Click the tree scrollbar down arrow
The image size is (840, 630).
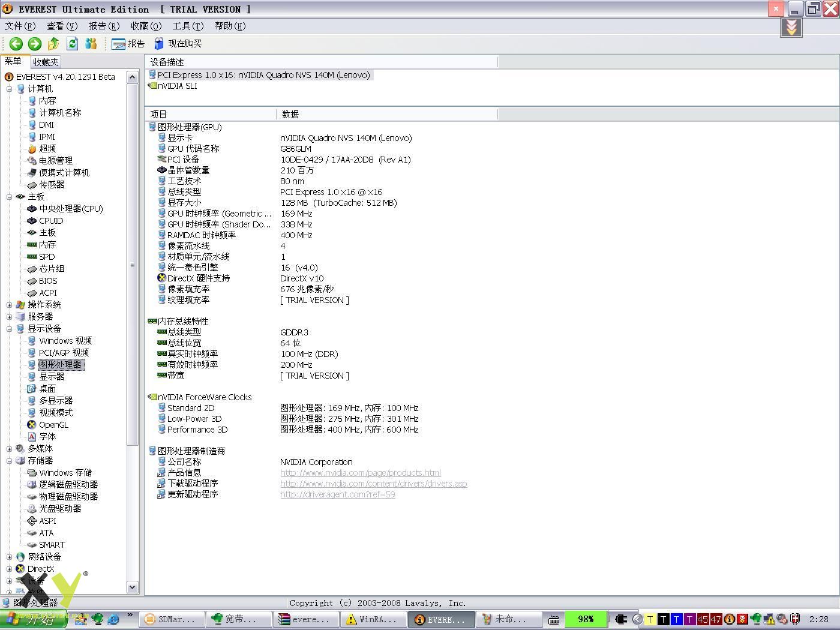point(133,587)
